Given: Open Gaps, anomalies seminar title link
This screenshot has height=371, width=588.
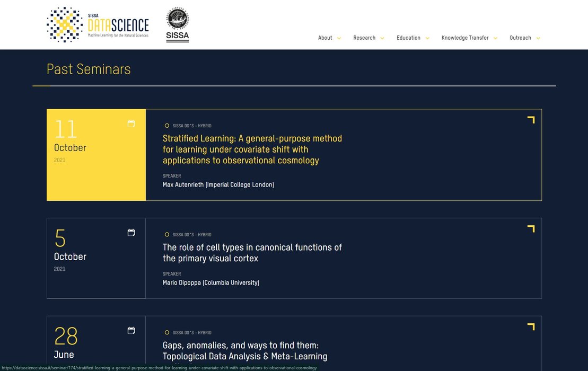Looking at the screenshot, I should click(245, 351).
